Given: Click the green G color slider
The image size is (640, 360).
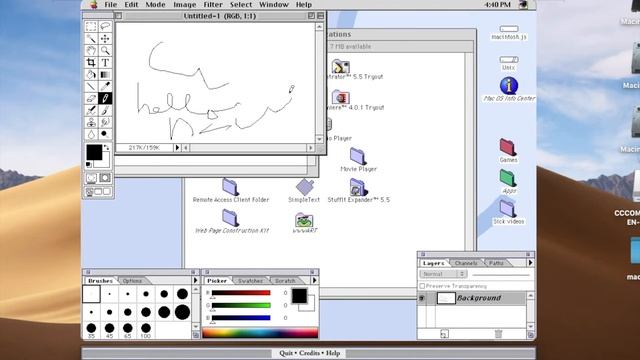Looking at the screenshot, I should (241, 305).
